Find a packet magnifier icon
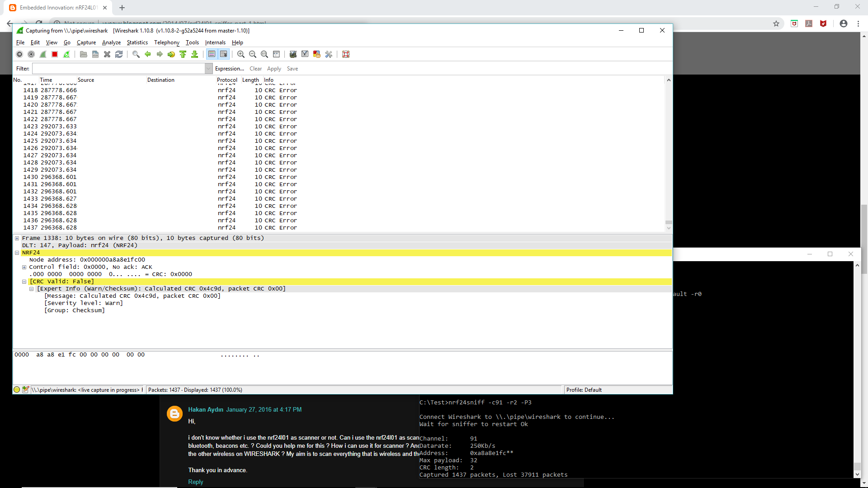 136,54
